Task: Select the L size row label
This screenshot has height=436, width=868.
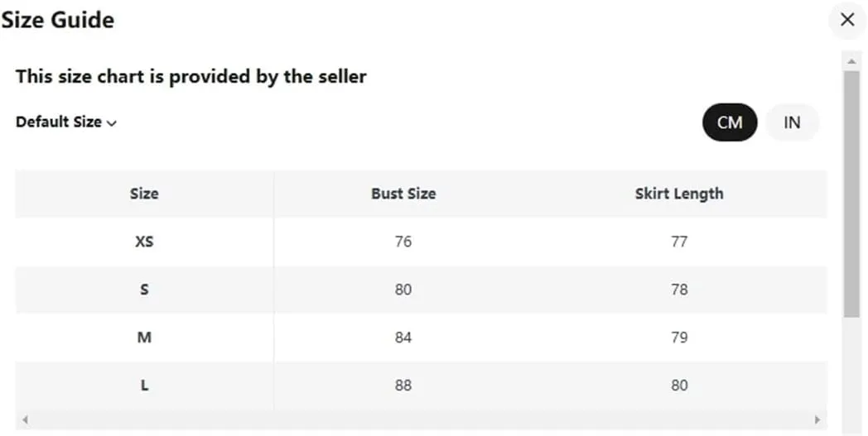Action: [x=144, y=385]
